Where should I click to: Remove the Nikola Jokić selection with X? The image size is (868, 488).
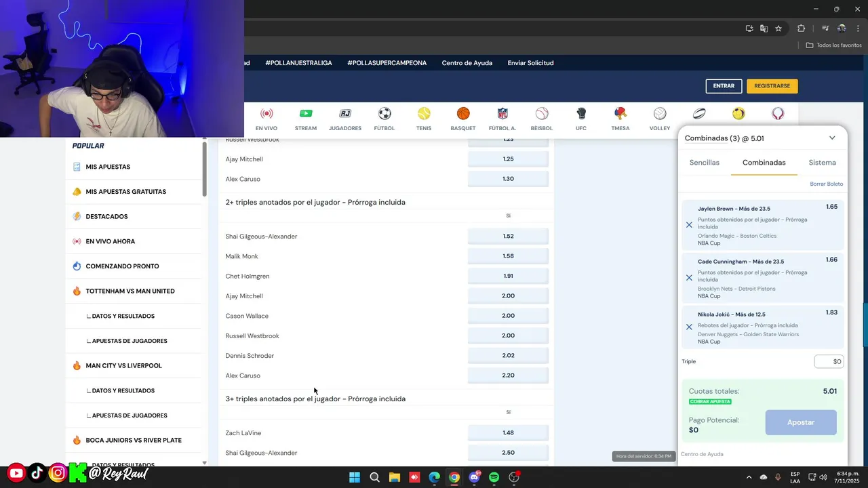689,327
